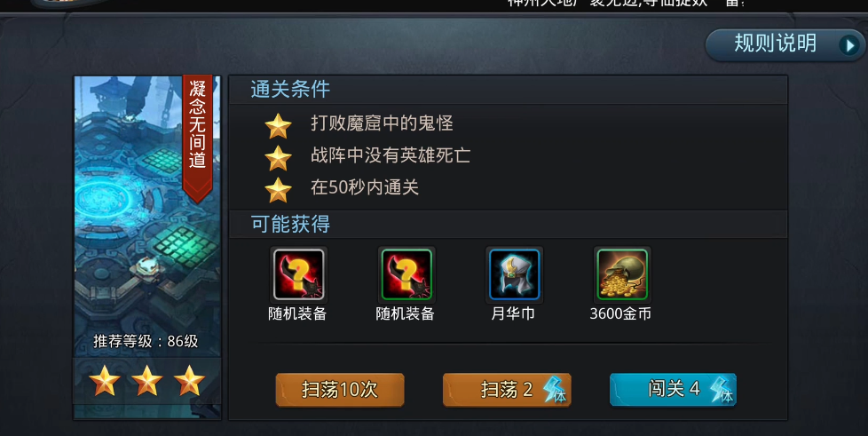The height and width of the screenshot is (436, 868).
Task: Open the 规则说明 rules button
Action: [x=785, y=45]
